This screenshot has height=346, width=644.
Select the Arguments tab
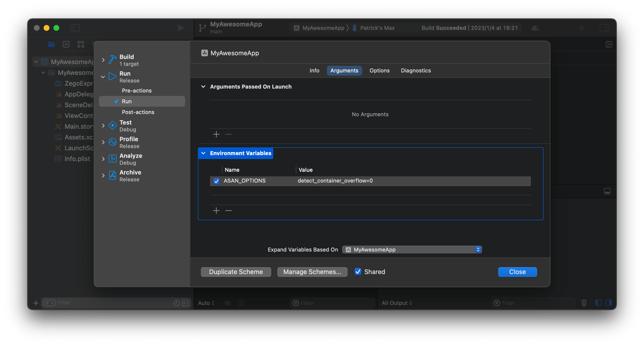(344, 70)
